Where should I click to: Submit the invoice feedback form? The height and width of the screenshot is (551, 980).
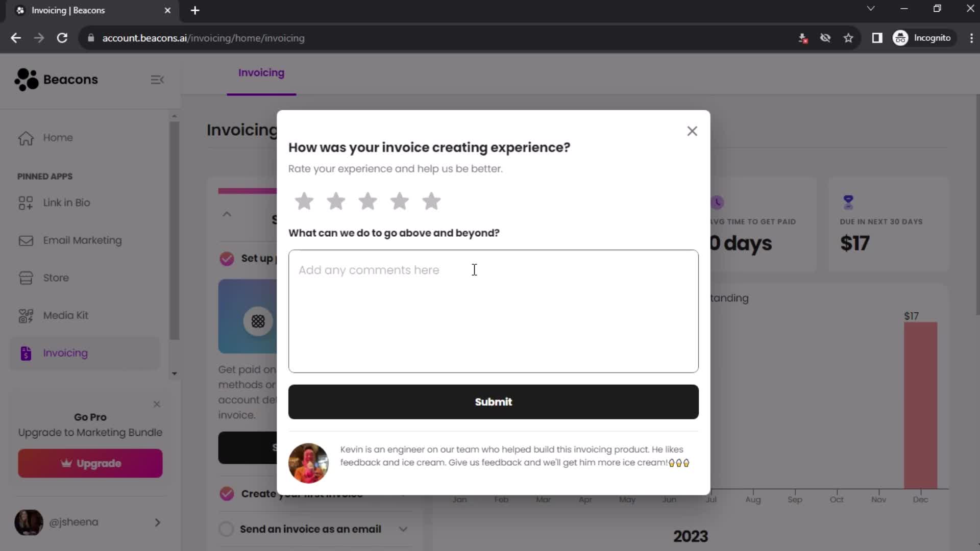tap(494, 402)
